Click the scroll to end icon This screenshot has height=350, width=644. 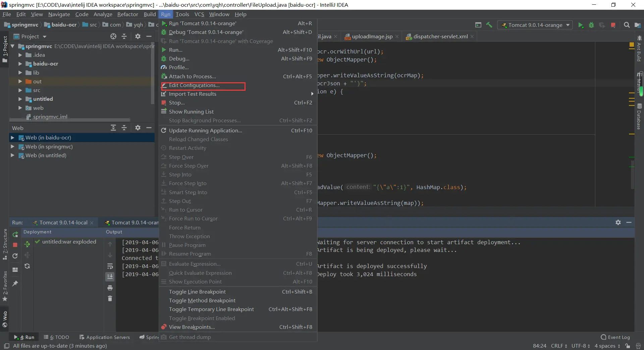[110, 276]
